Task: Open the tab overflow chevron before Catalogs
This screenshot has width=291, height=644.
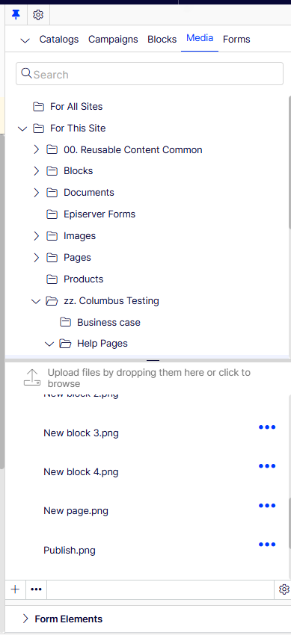Action: pyautogui.click(x=25, y=40)
